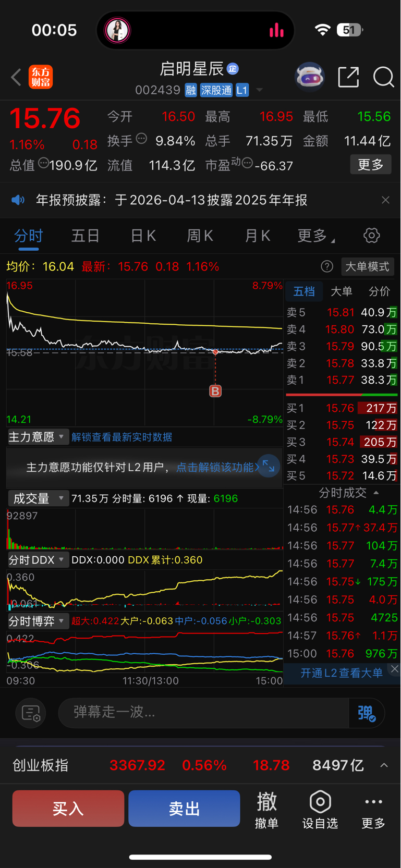
Task: Switch to the 日K tab
Action: [143, 236]
